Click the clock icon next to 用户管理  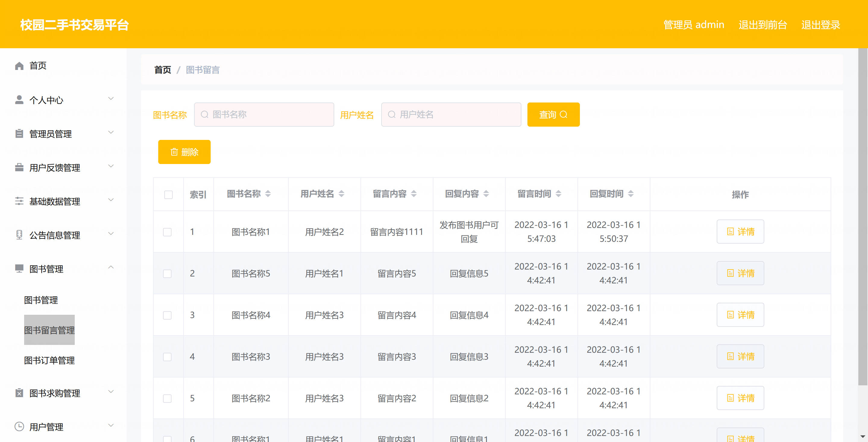[19, 427]
